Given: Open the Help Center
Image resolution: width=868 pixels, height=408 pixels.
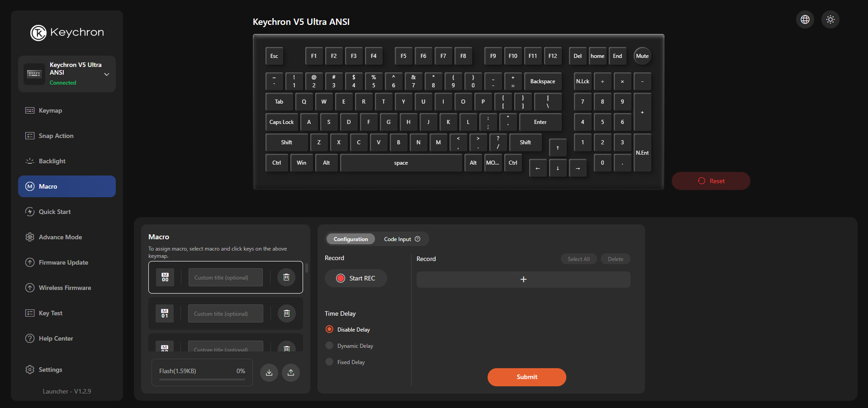Looking at the screenshot, I should pyautogui.click(x=56, y=338).
